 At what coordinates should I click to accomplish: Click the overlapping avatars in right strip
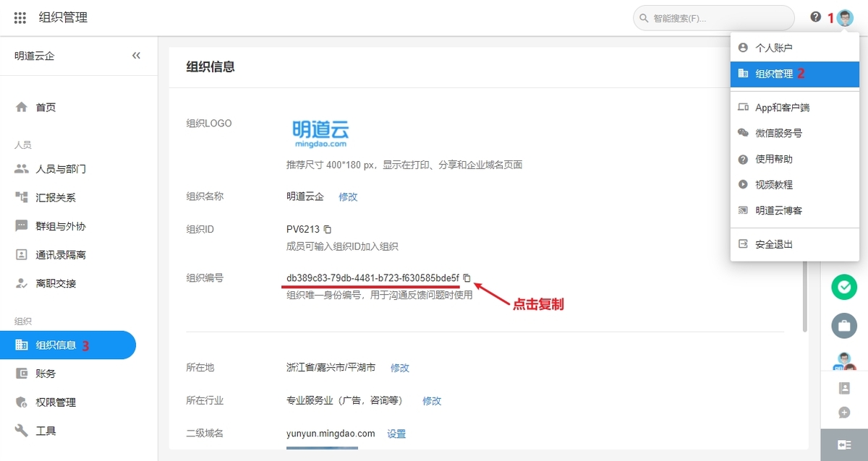pyautogui.click(x=844, y=361)
